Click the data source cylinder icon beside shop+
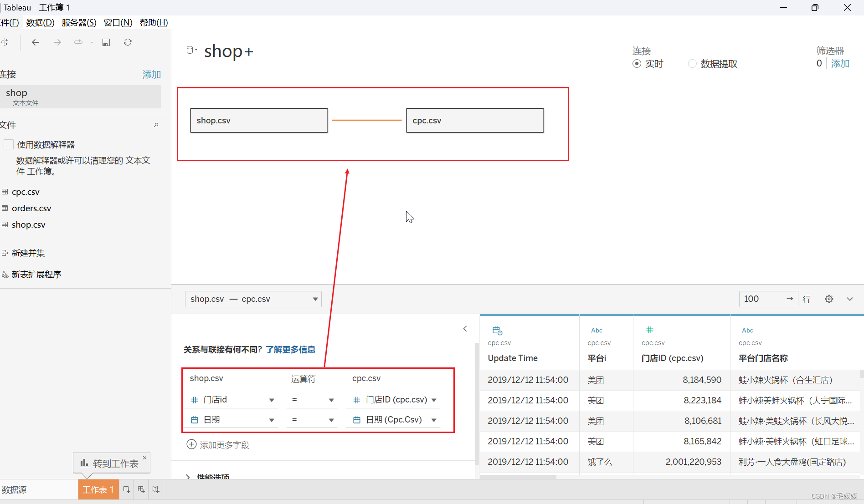Screen dimensions: 864x504 [190, 50]
